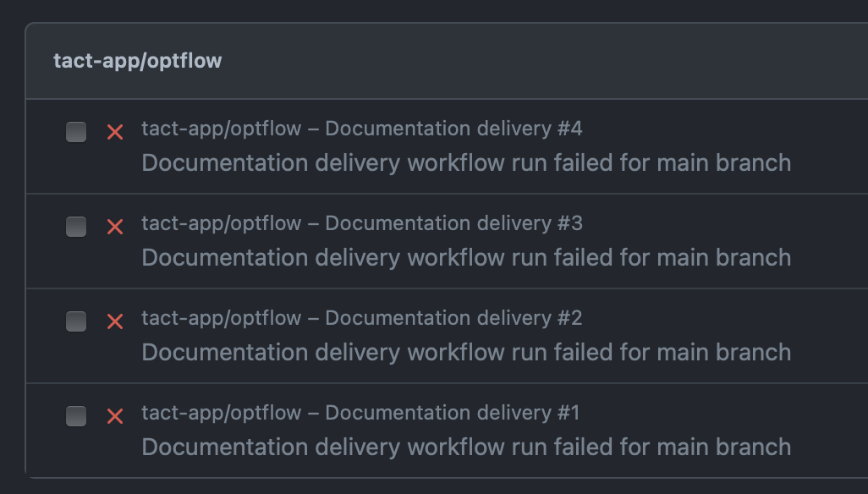Viewport: 868px width, 494px height.
Task: Select the checkbox next to Documentation delivery #1
Action: click(76, 416)
